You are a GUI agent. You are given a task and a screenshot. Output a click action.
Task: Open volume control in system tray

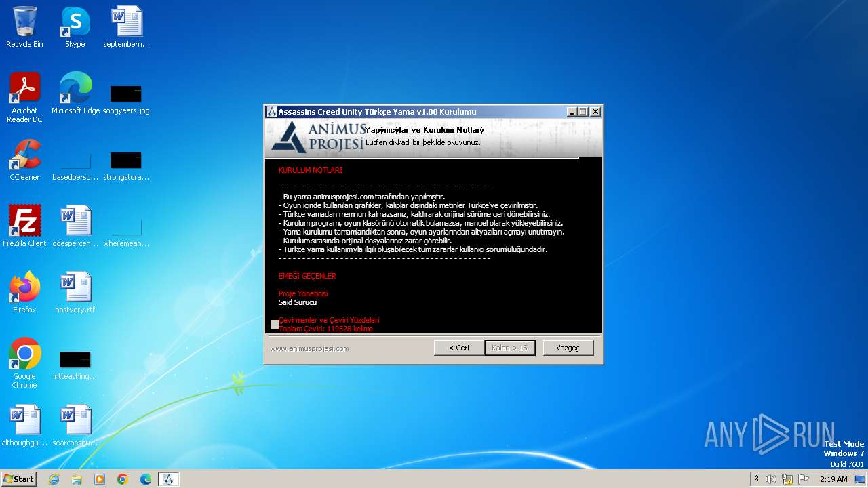pyautogui.click(x=771, y=479)
